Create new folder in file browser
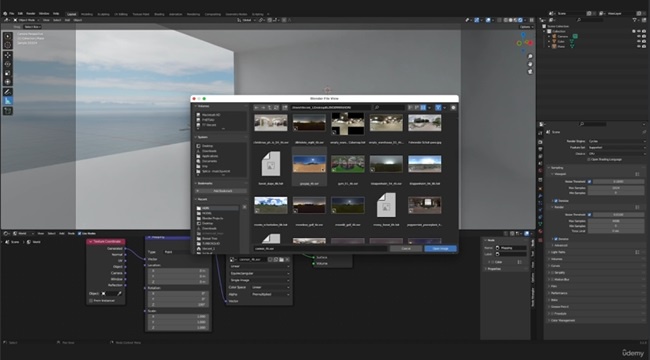This screenshot has height=360, width=650. [285, 107]
